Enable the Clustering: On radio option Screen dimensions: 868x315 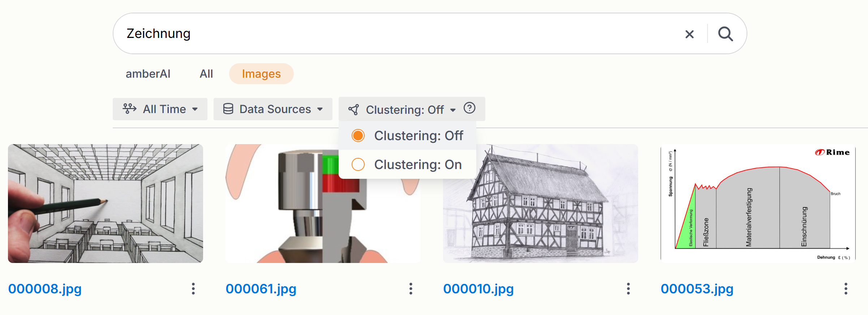(358, 165)
